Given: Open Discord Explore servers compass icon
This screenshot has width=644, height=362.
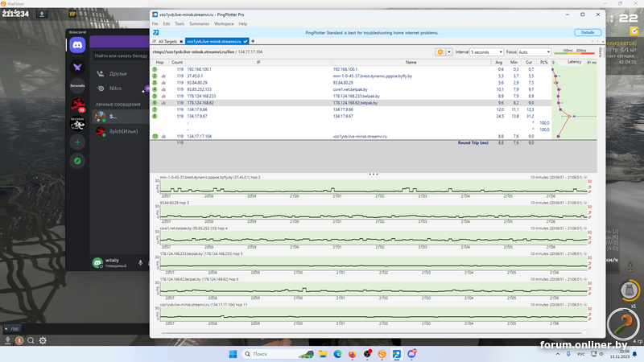Looking at the screenshot, I should (x=77, y=161).
